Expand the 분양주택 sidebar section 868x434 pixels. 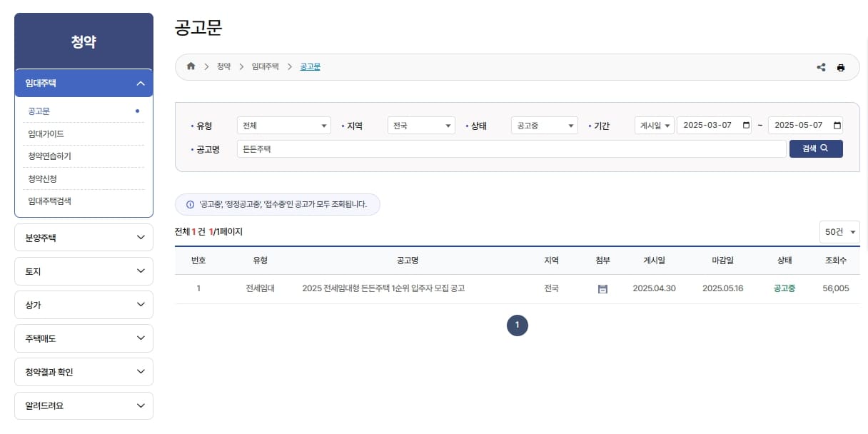(x=84, y=237)
